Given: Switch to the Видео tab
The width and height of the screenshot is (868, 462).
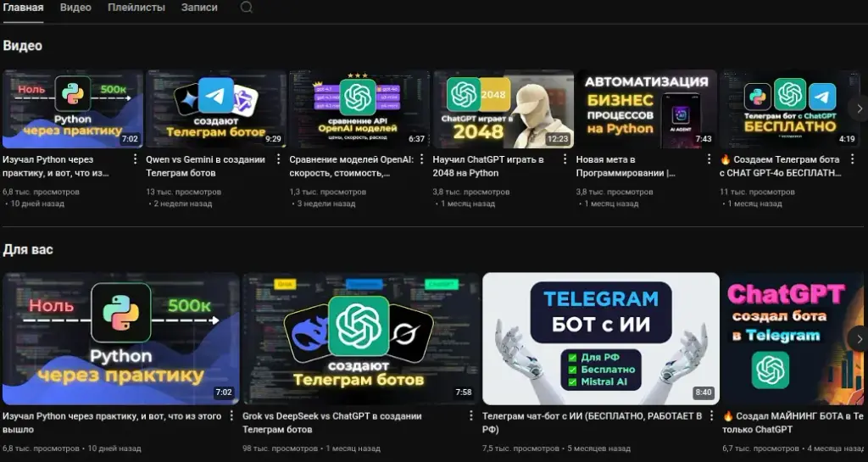Looking at the screenshot, I should (75, 8).
